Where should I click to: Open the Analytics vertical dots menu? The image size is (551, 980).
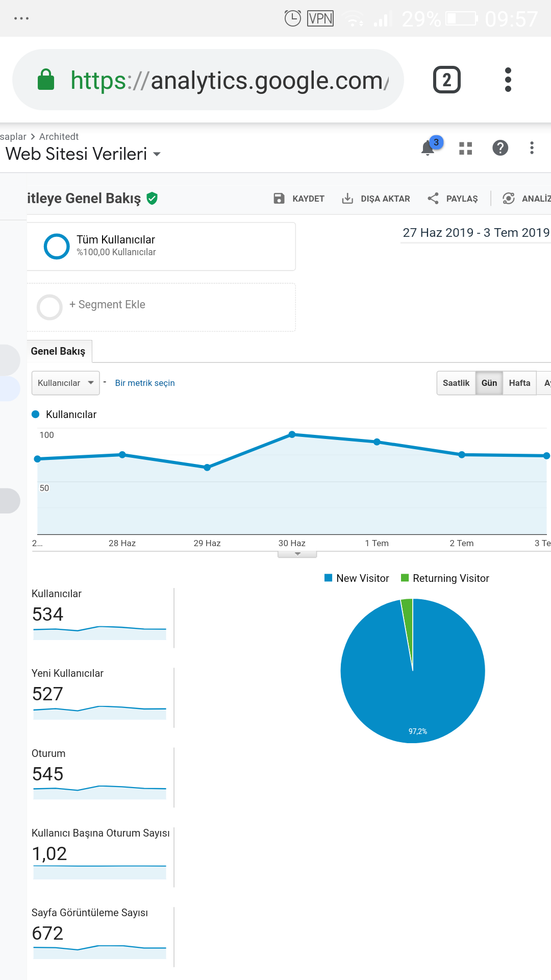pyautogui.click(x=532, y=148)
